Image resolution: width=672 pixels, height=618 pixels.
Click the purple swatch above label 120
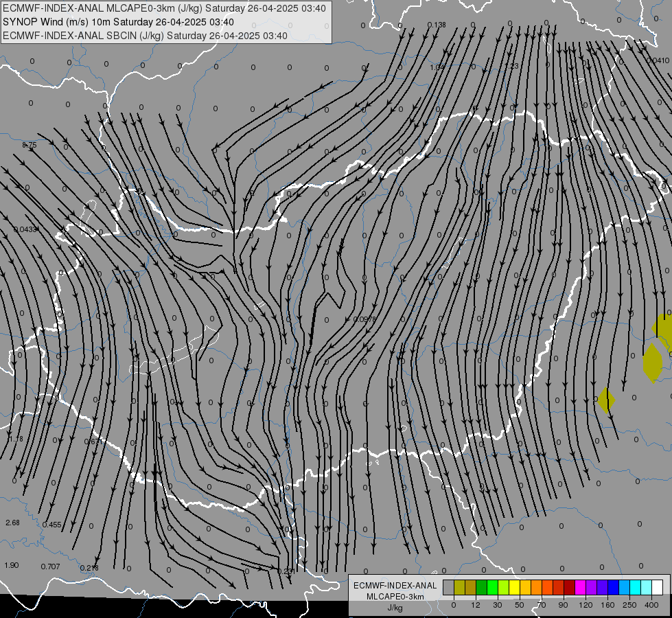592,587
